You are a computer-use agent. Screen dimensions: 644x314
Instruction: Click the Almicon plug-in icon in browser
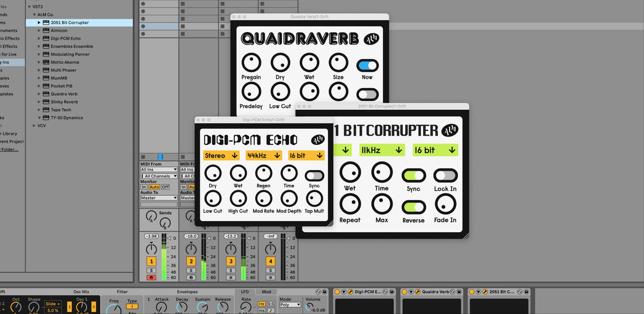click(x=46, y=30)
